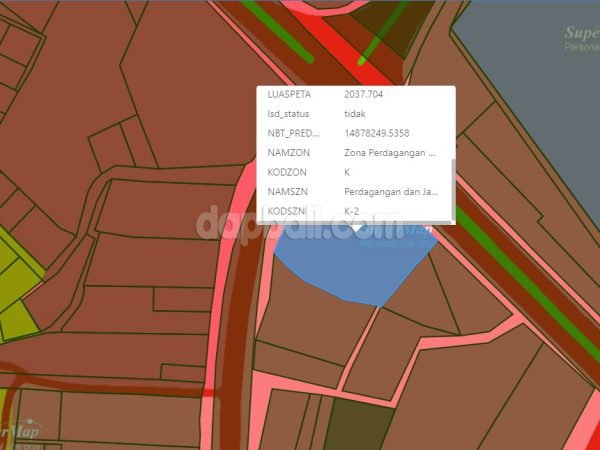
Task: Click the NAMZON field label
Action: tap(288, 153)
